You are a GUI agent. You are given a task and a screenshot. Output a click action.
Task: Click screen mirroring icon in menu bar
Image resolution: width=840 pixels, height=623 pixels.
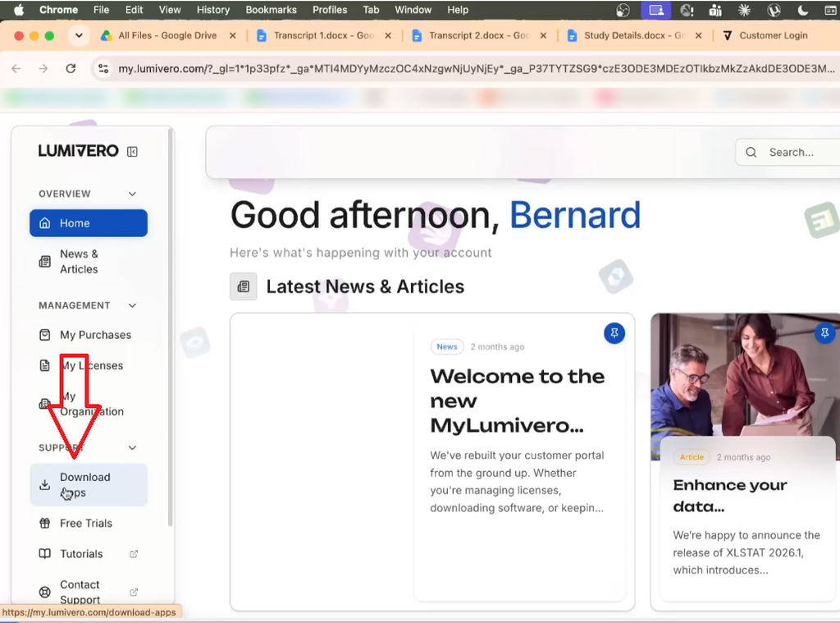pyautogui.click(x=656, y=10)
